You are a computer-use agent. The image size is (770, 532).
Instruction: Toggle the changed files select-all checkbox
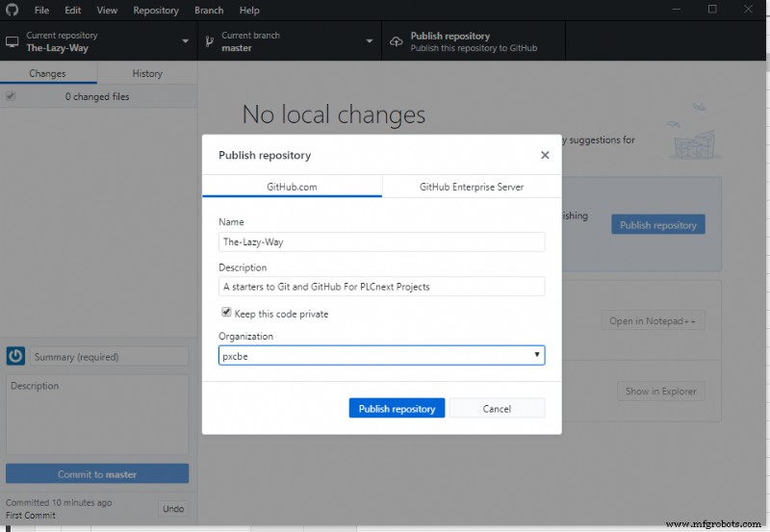[x=11, y=96]
